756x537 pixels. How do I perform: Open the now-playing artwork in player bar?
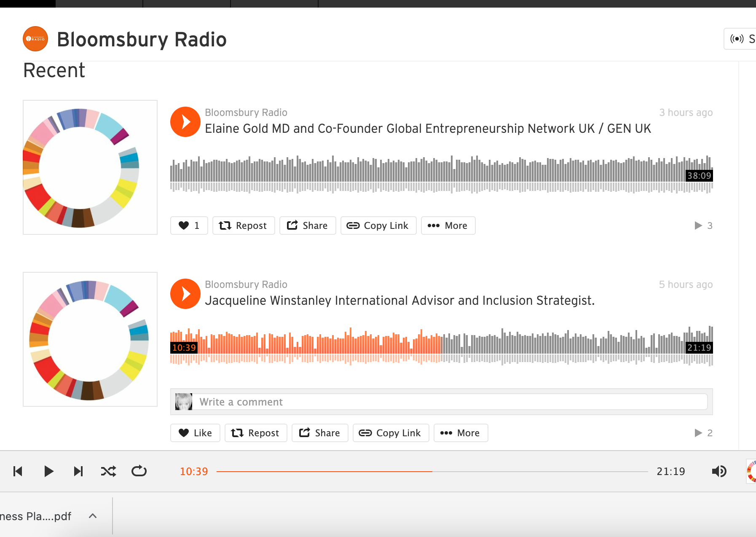pyautogui.click(x=751, y=471)
